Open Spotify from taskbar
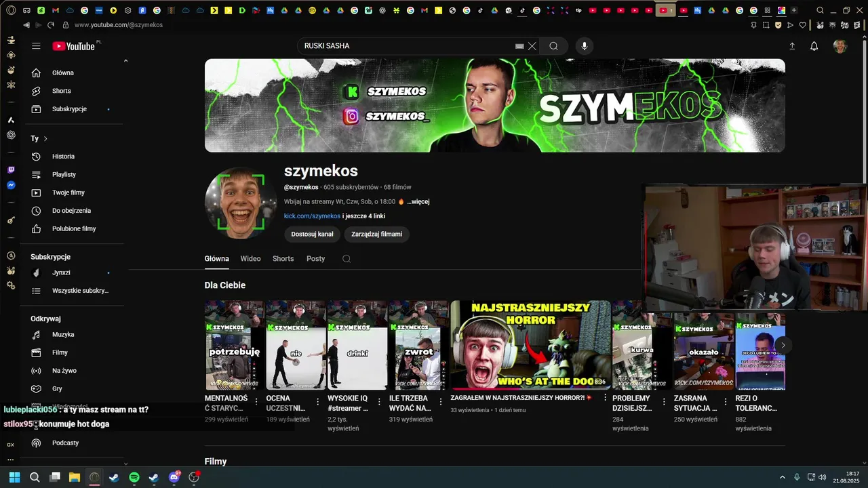The width and height of the screenshot is (868, 488). [134, 477]
